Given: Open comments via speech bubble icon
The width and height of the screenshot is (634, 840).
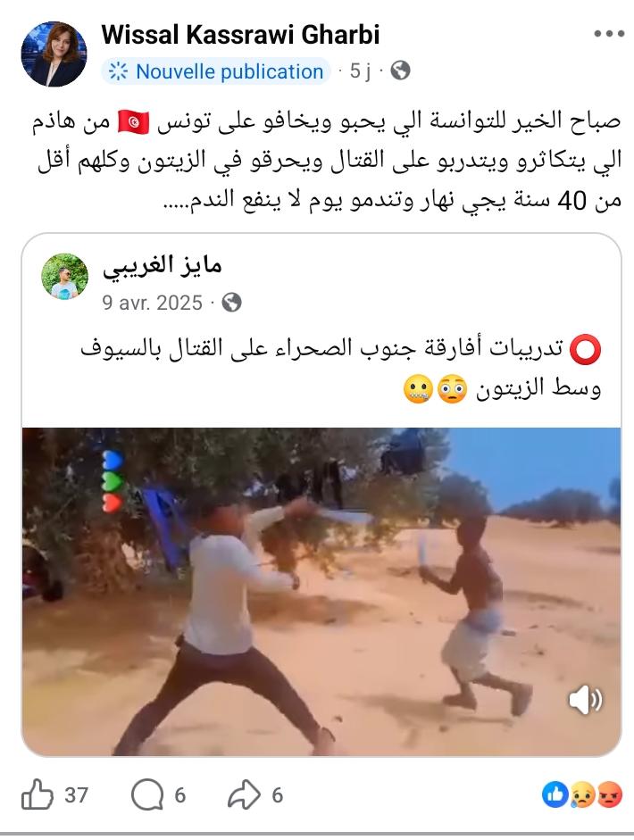Looking at the screenshot, I should pyautogui.click(x=147, y=795).
